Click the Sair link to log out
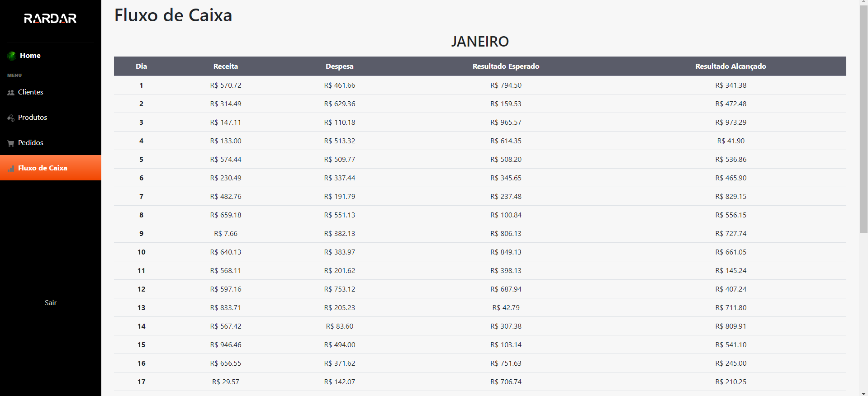Screen dimensions: 868x396 coord(51,302)
